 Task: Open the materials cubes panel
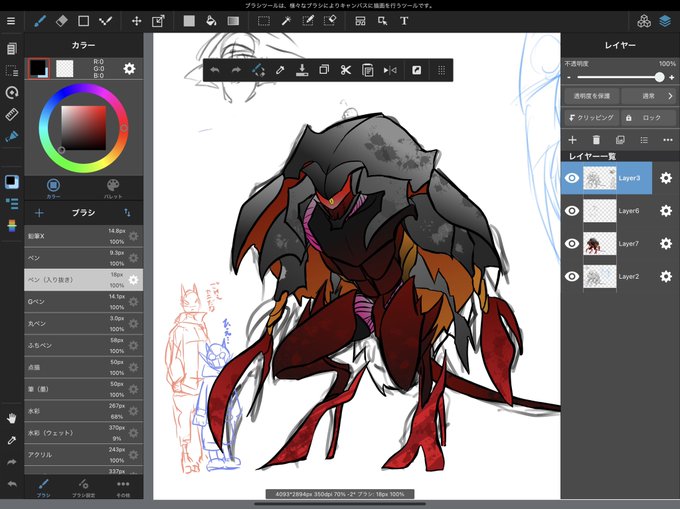[x=644, y=21]
